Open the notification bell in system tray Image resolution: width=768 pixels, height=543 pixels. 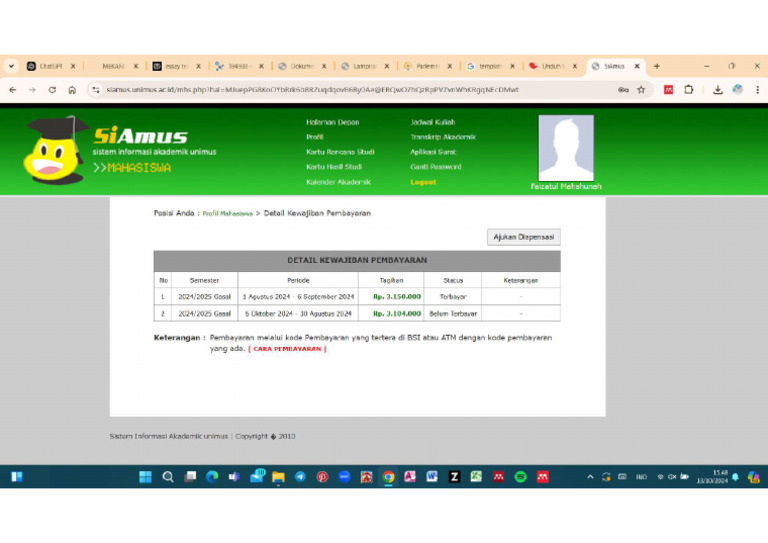point(735,477)
